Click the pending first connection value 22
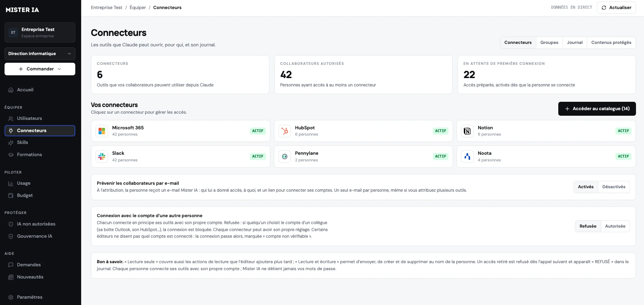The height and width of the screenshot is (305, 644). coord(469,75)
